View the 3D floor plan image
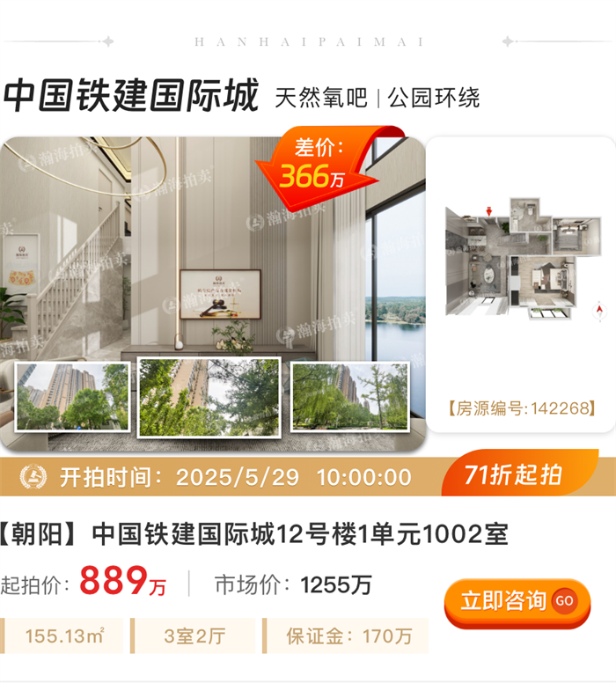616x683 pixels. click(x=523, y=260)
